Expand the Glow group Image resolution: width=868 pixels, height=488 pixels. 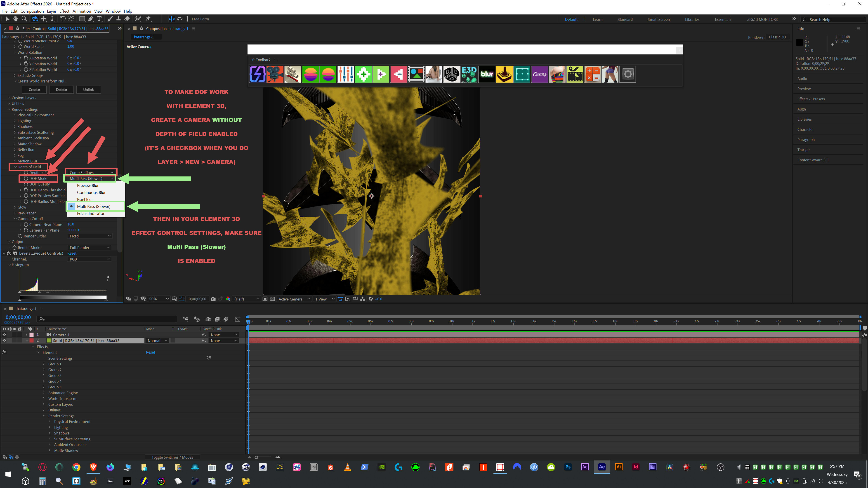pyautogui.click(x=15, y=207)
